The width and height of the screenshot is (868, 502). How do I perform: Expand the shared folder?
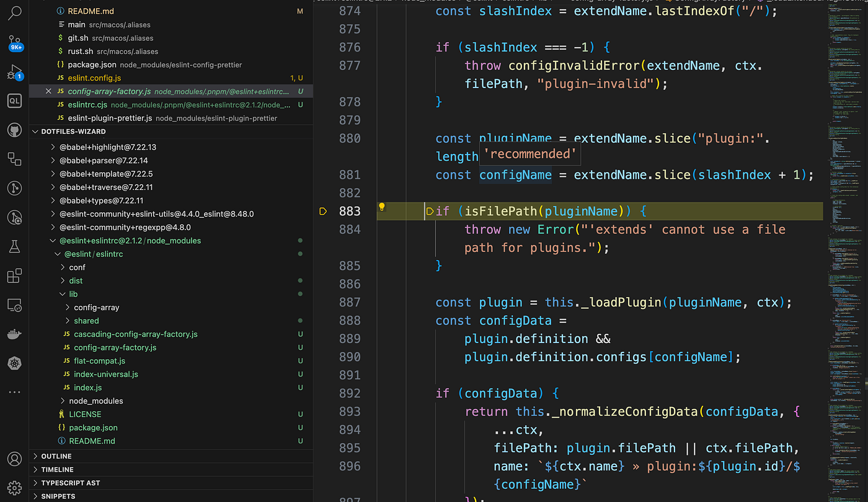pyautogui.click(x=86, y=321)
